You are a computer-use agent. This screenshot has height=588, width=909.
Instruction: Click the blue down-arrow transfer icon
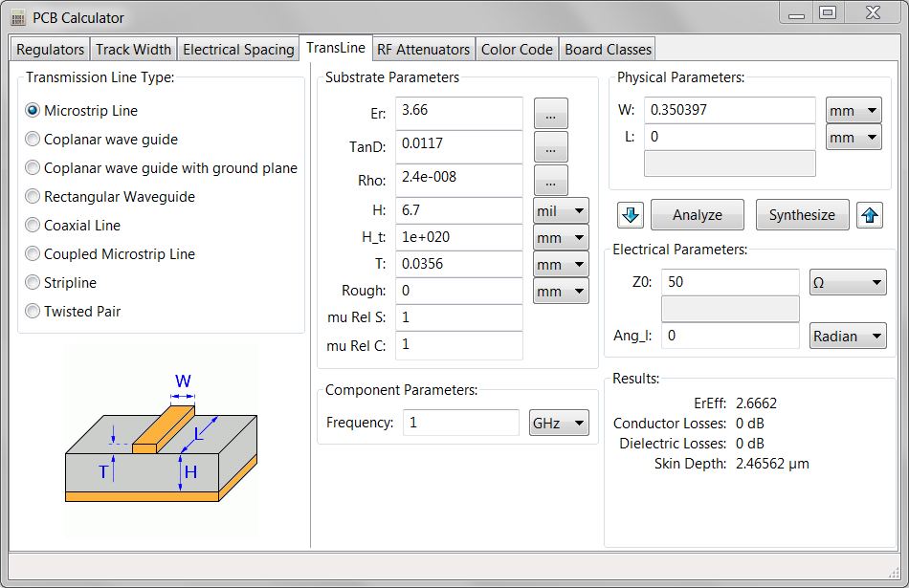(632, 214)
